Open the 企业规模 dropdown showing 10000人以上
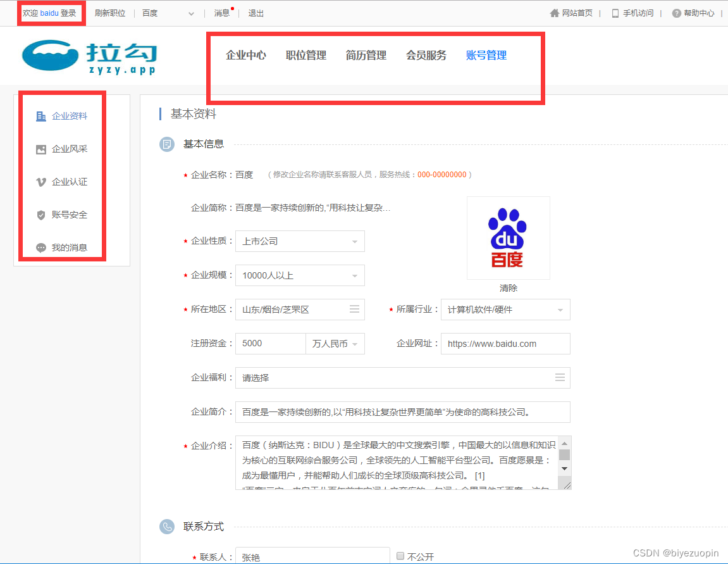This screenshot has height=564, width=728. (x=300, y=275)
